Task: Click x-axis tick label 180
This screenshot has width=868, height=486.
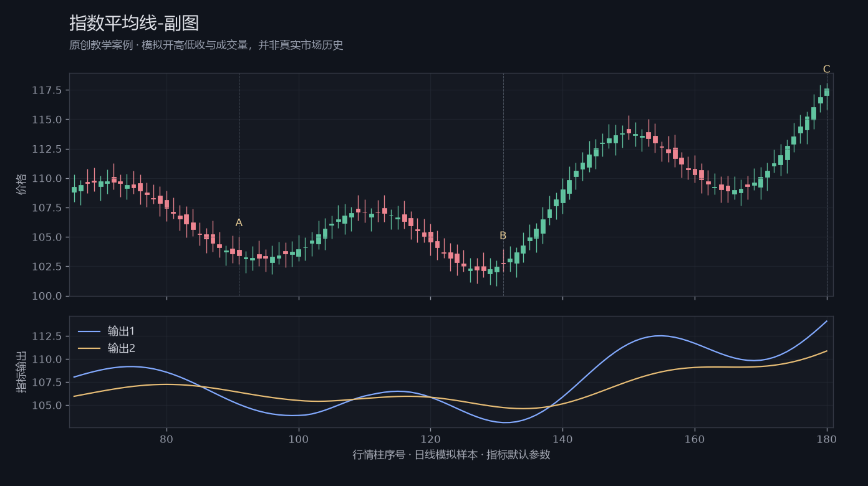Action: click(827, 439)
